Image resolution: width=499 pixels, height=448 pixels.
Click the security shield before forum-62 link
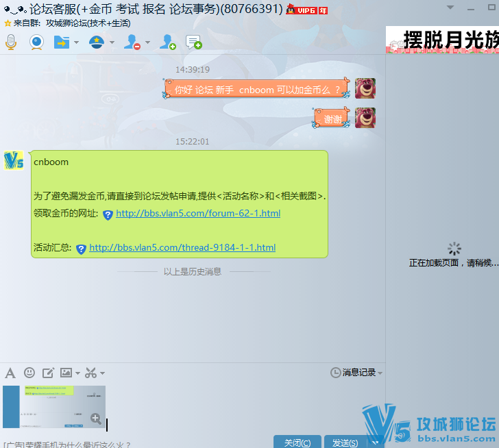pyautogui.click(x=108, y=215)
